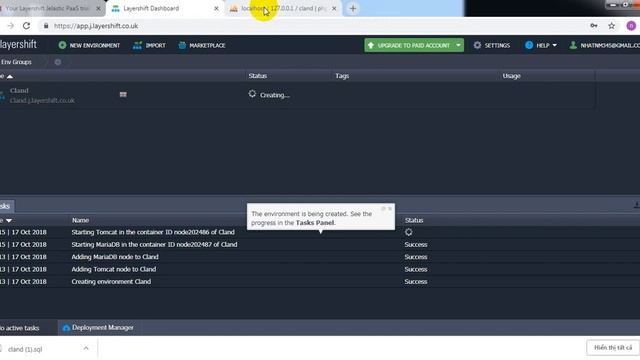Select the Env Groups breadcrumb
The image size is (640, 360).
click(x=16, y=62)
